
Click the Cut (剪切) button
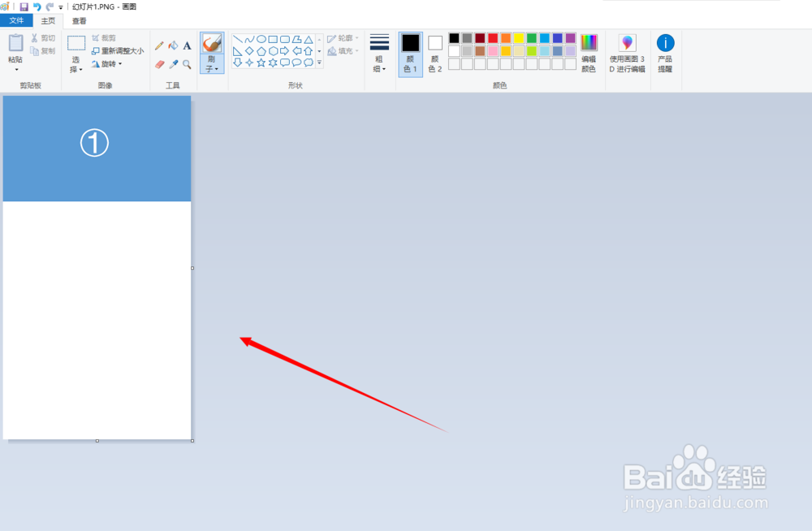[x=43, y=38]
